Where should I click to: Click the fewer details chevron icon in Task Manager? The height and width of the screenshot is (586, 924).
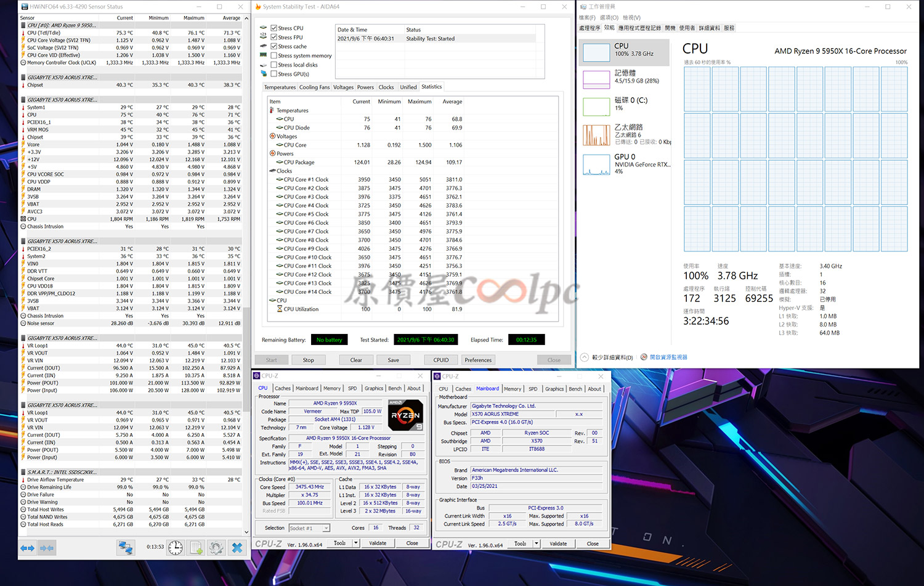pyautogui.click(x=584, y=357)
